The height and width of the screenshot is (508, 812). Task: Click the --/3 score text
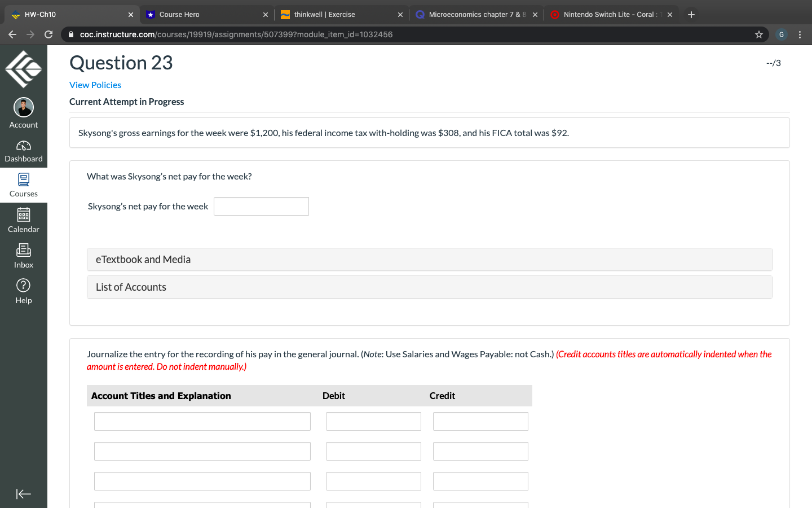coord(774,63)
